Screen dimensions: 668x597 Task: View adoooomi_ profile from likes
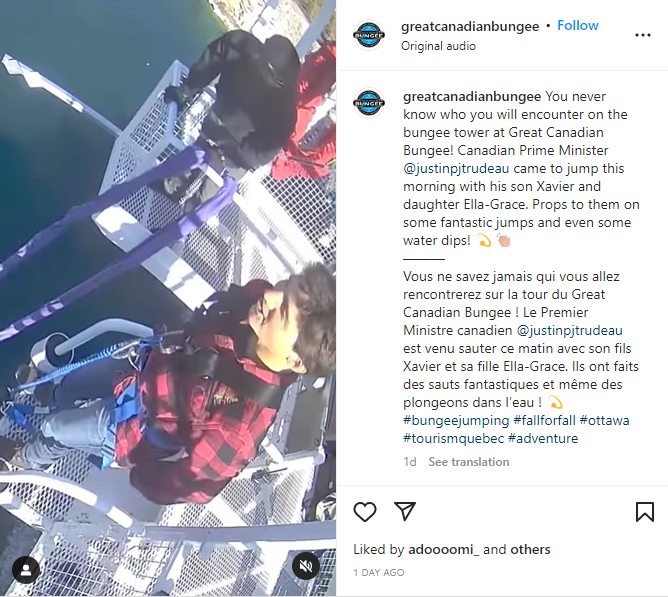coord(443,550)
